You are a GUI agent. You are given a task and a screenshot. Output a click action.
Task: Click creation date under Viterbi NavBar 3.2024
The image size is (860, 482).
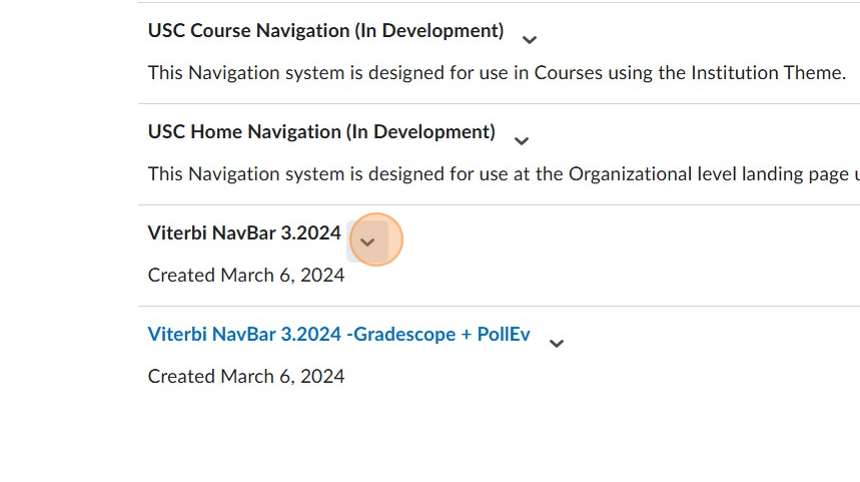[x=246, y=275]
